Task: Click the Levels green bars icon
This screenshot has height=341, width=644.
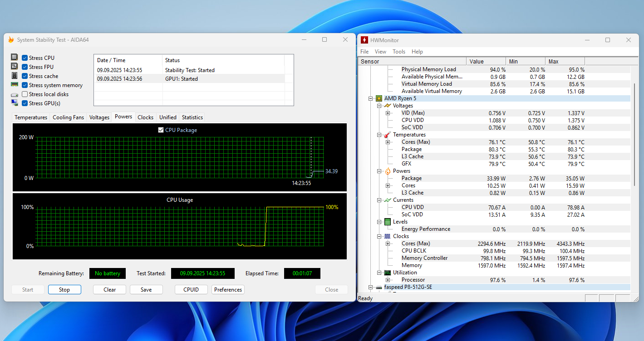Action: pyautogui.click(x=387, y=222)
